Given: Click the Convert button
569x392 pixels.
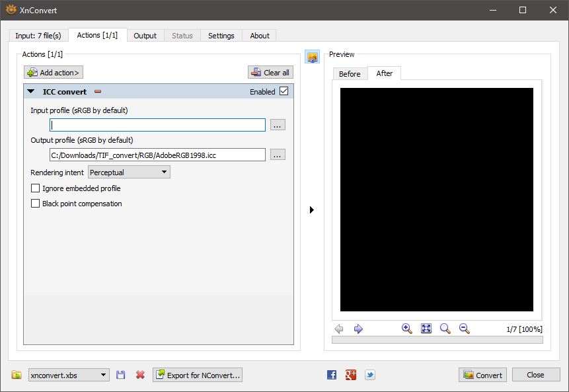Looking at the screenshot, I should click(482, 375).
